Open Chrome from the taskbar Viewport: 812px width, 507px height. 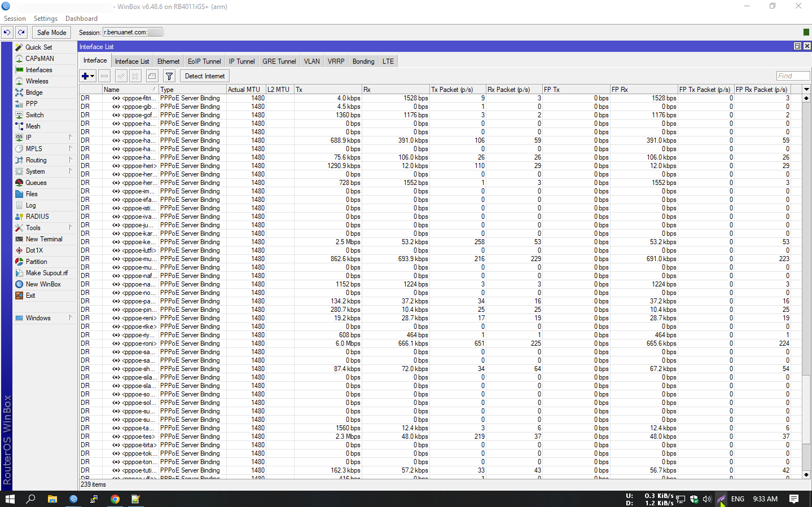pyautogui.click(x=115, y=499)
